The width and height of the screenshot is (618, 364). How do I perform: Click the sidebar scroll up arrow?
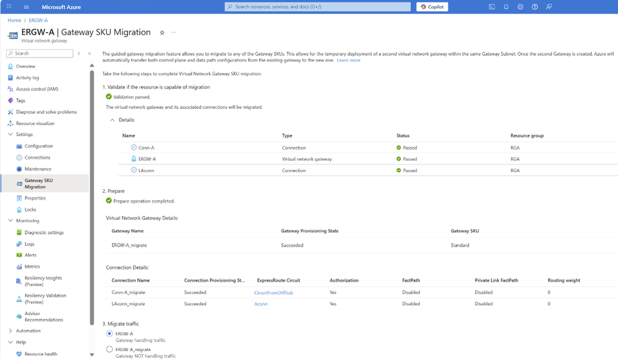[x=92, y=66]
